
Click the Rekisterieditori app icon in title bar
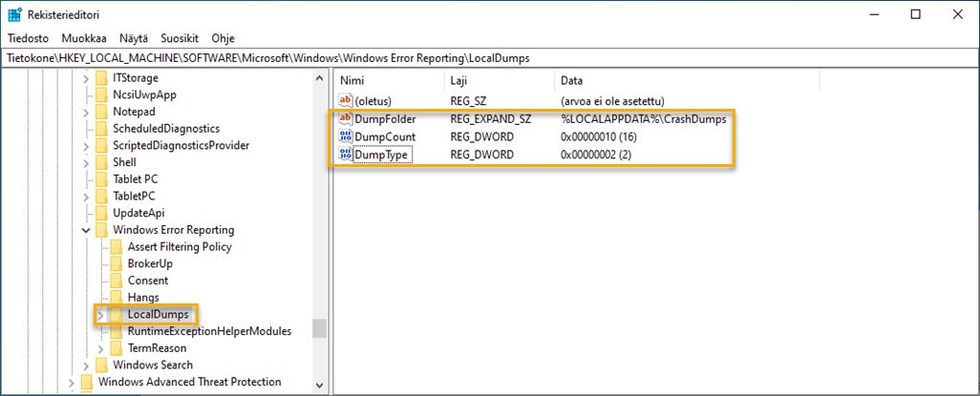15,14
